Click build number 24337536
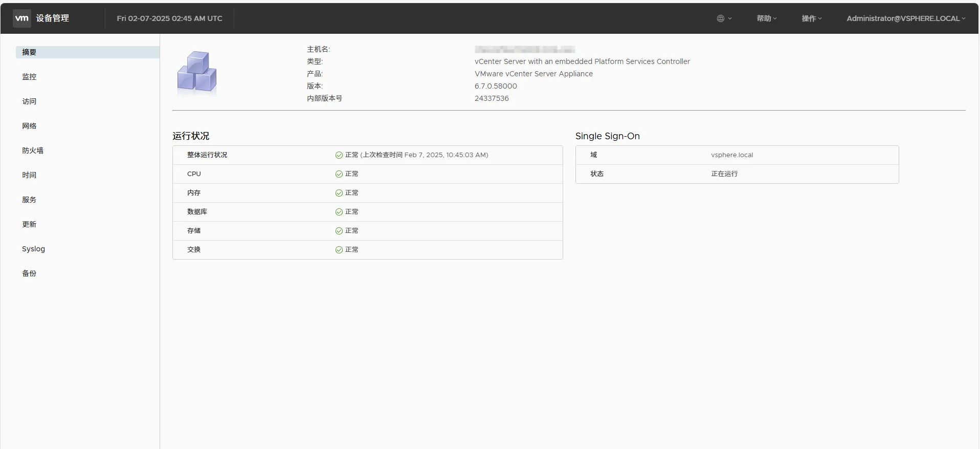Screen dimensions: 980x449 pyautogui.click(x=492, y=98)
